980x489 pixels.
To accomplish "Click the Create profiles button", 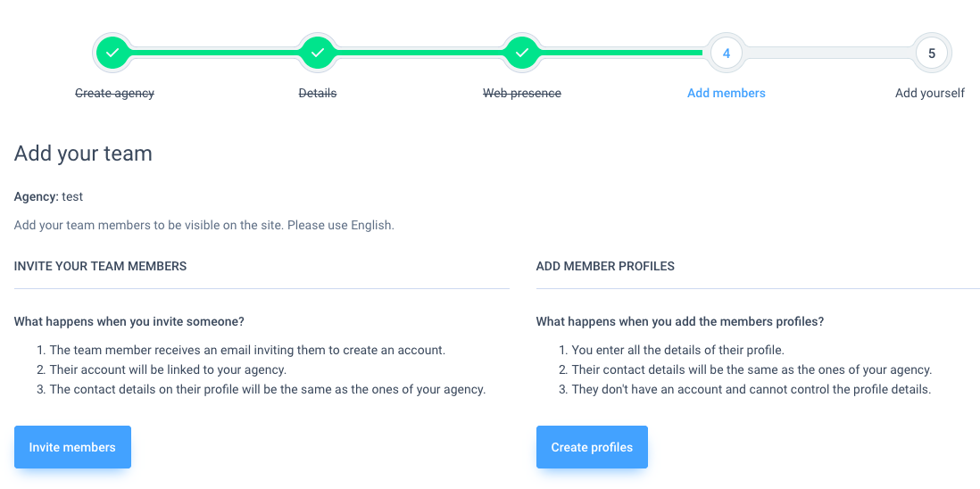I will pyautogui.click(x=592, y=447).
